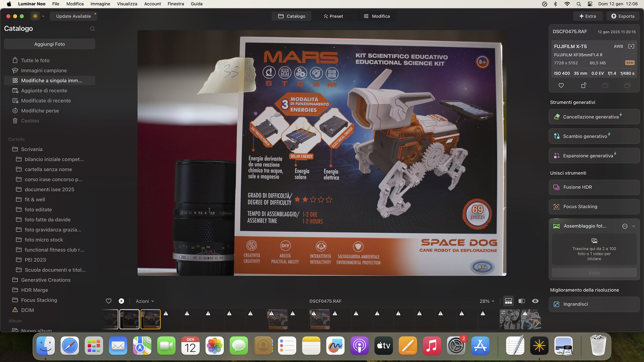
Task: Click the Extra button
Action: coord(588,16)
